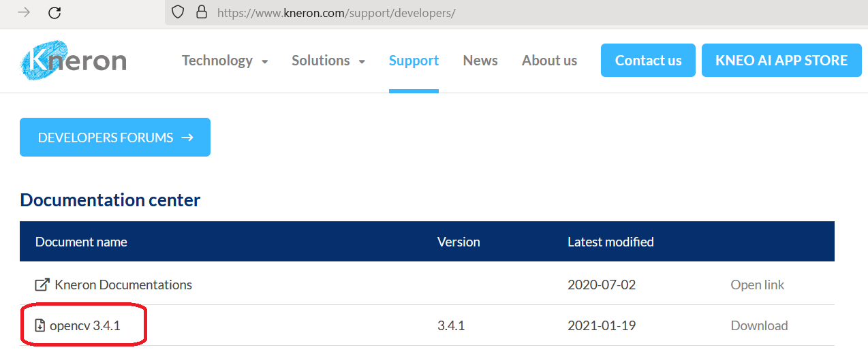
Task: Click the browser forward arrow icon
Action: click(24, 12)
